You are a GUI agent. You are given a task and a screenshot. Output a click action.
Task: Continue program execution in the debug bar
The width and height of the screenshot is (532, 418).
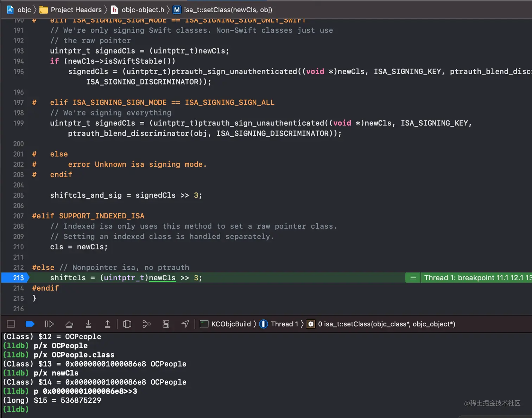(49, 324)
